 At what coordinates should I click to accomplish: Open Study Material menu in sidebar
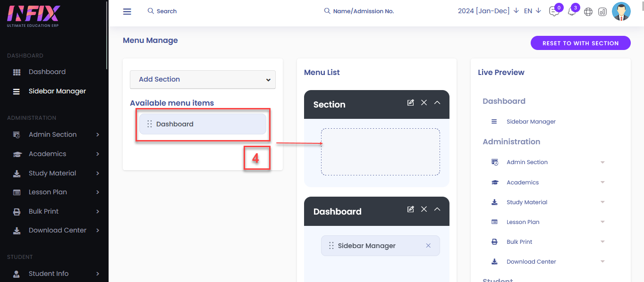[52, 174]
